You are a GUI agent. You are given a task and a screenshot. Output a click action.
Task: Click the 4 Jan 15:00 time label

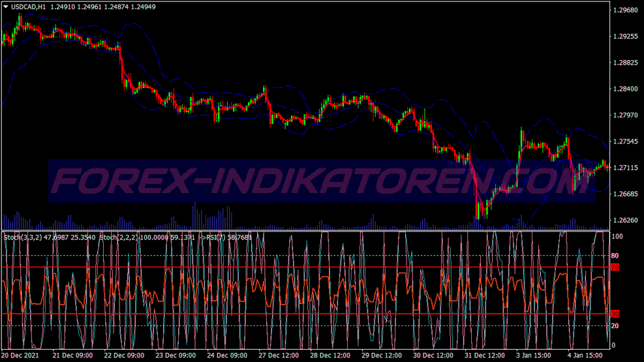(x=585, y=355)
